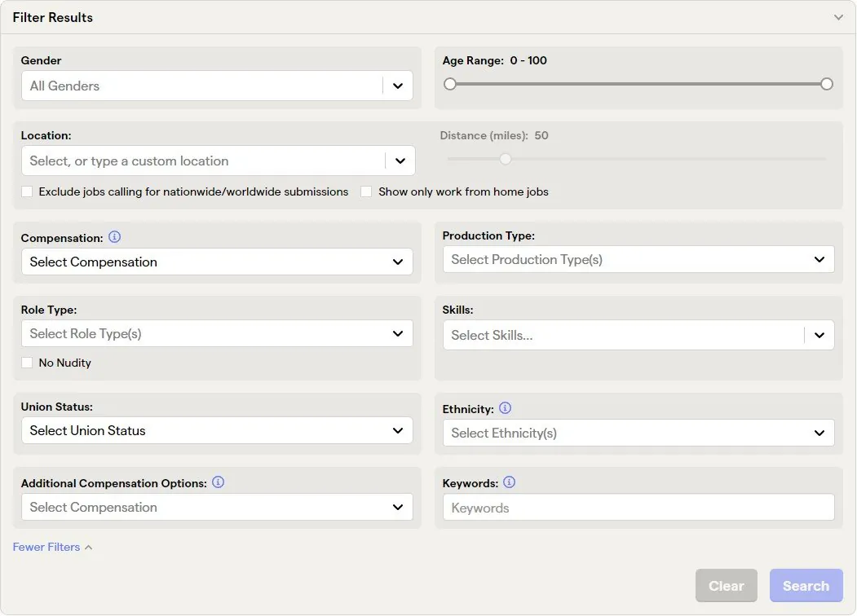Open the Compensation select menu
This screenshot has width=857, height=616.
(216, 262)
